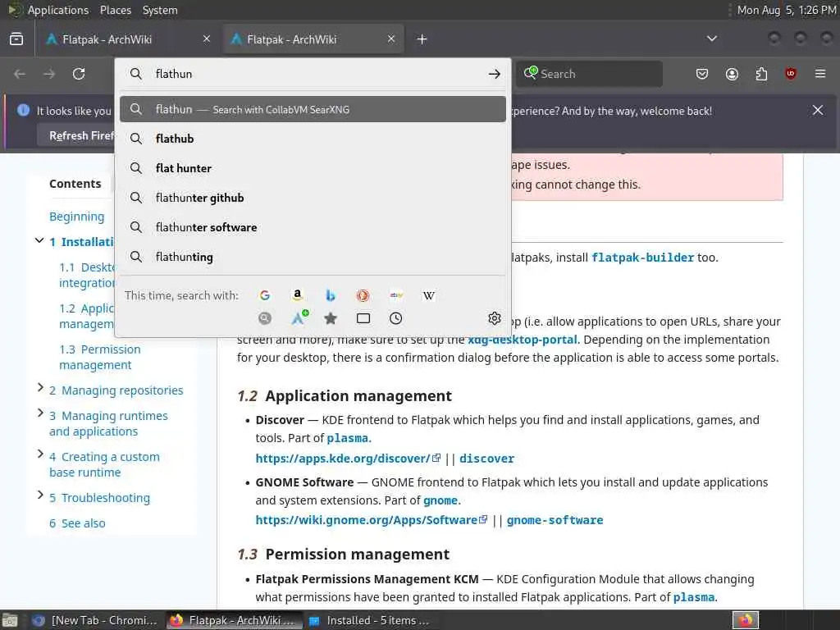This screenshot has height=630, width=840.
Task: Open the xdg-desktop-portal link
Action: coord(523,340)
